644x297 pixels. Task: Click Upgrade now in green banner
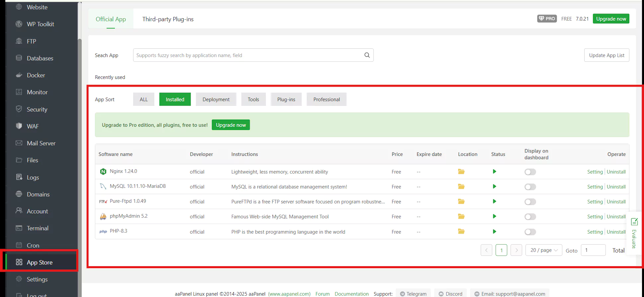[231, 125]
